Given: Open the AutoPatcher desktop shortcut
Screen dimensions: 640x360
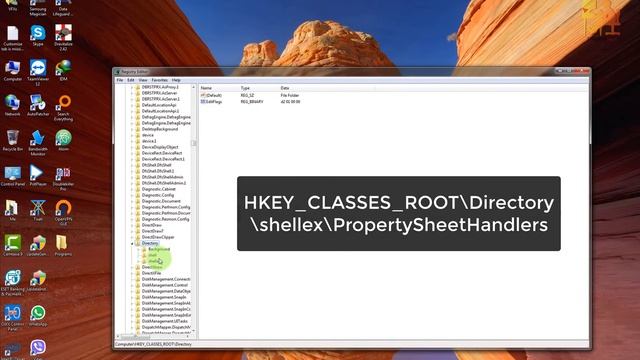Looking at the screenshot, I should click(38, 104).
